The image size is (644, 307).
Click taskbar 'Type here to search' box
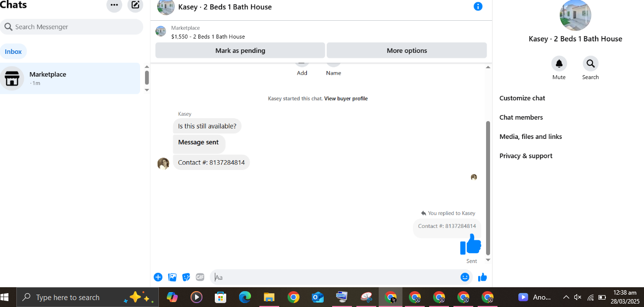(88, 297)
